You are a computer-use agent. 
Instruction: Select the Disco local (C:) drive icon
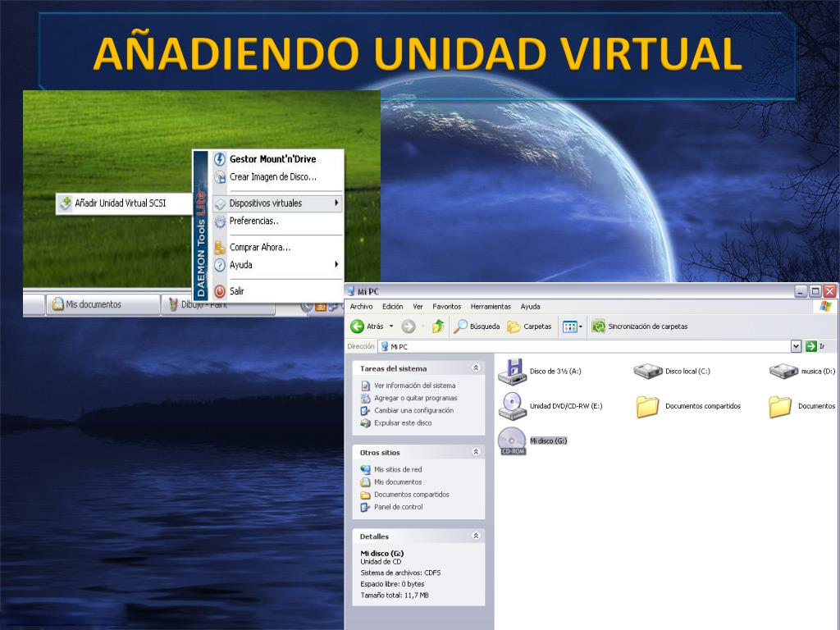click(648, 371)
